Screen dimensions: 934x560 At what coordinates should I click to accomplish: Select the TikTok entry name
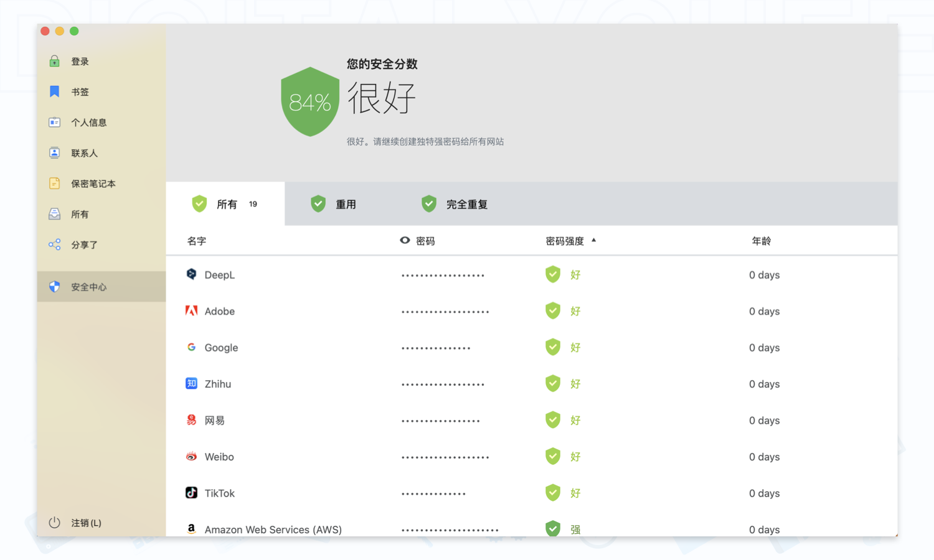219,493
